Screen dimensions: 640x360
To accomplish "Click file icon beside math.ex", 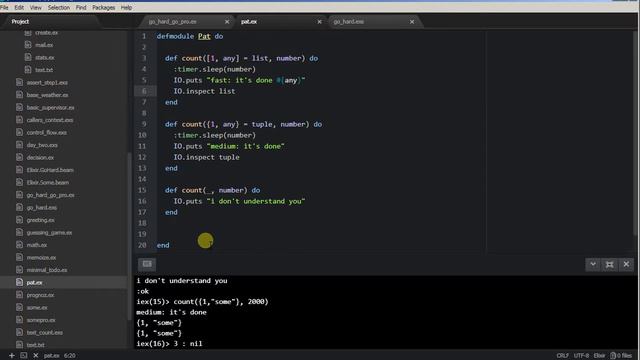I will [19, 245].
